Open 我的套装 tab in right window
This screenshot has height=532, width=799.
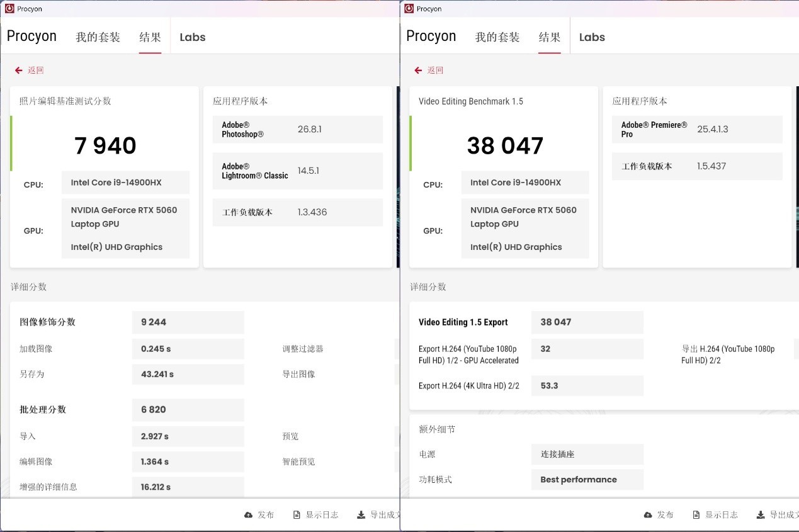[x=497, y=37]
